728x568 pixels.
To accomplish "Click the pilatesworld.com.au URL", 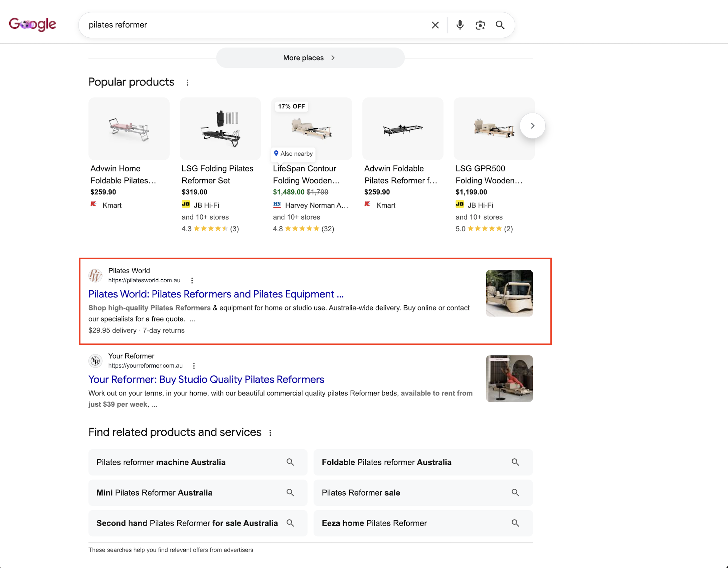I will point(144,280).
